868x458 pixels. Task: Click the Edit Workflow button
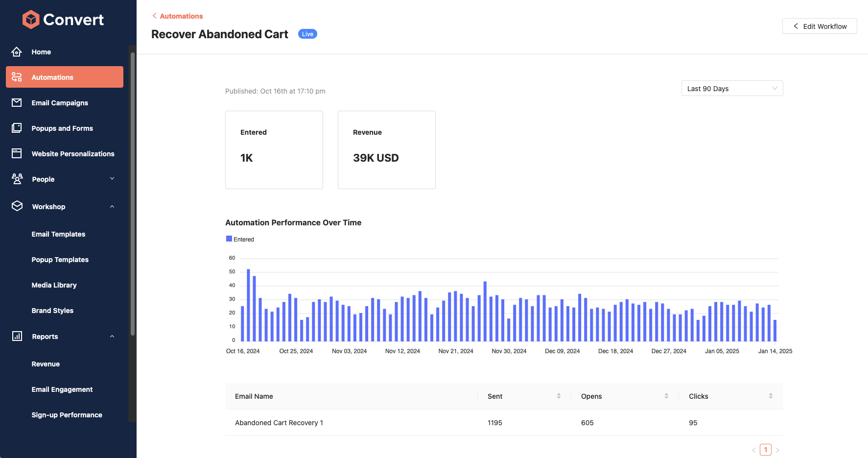[820, 26]
